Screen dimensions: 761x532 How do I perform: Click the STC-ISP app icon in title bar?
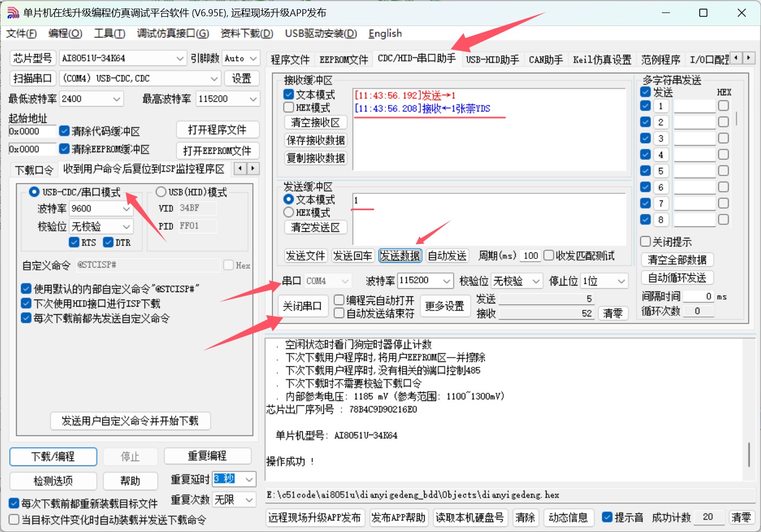coord(12,12)
